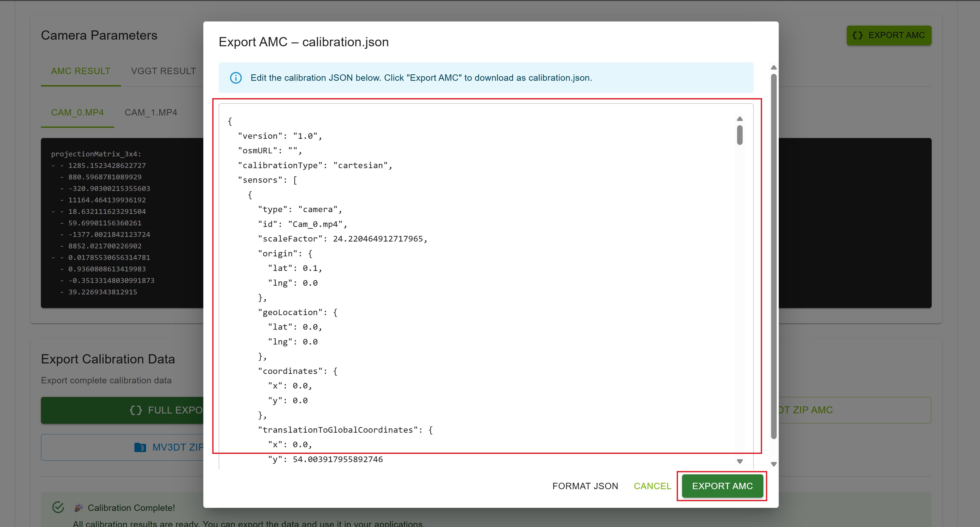Click the FORMAT JSON button

(585, 486)
